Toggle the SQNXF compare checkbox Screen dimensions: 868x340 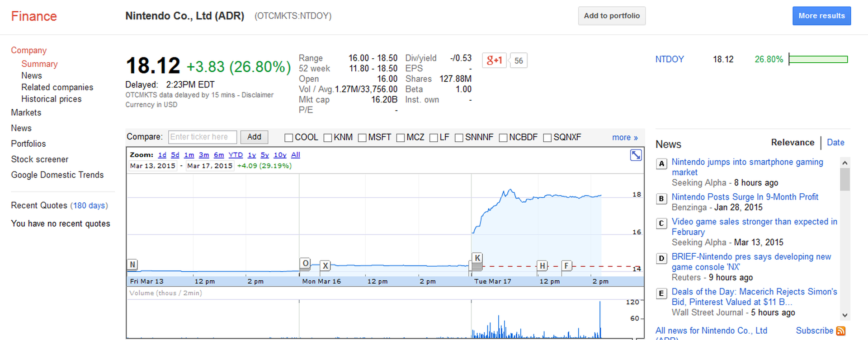(x=547, y=138)
